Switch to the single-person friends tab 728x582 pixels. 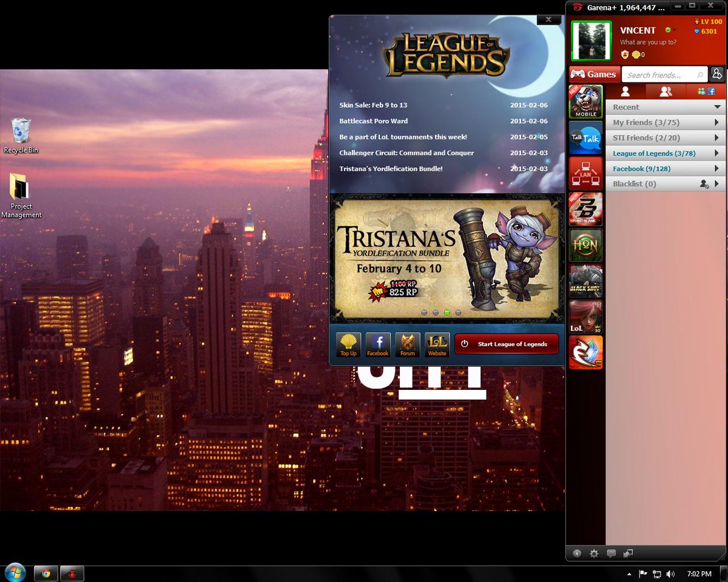pyautogui.click(x=625, y=92)
